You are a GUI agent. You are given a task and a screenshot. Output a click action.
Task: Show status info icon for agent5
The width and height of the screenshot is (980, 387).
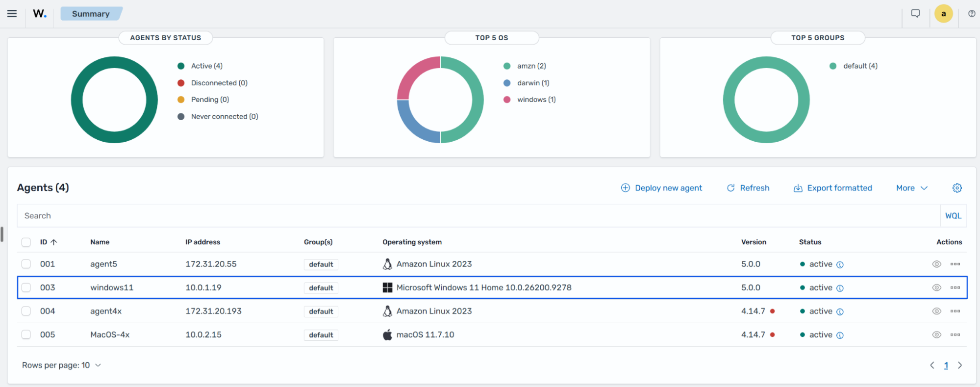tap(840, 265)
